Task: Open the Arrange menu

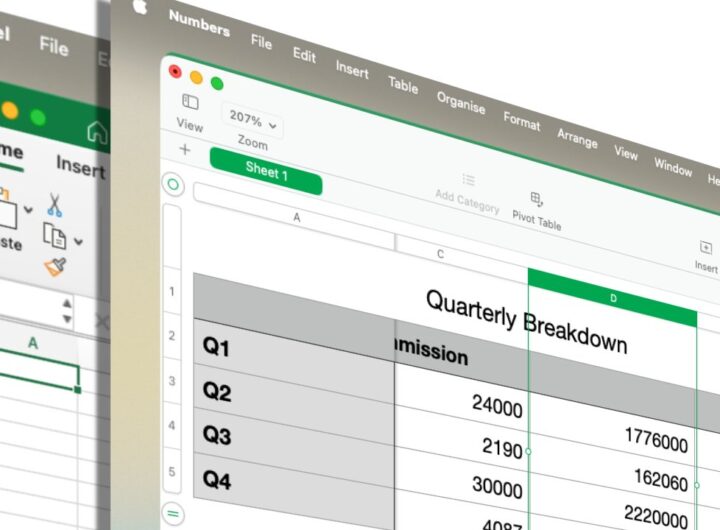Action: click(x=577, y=138)
